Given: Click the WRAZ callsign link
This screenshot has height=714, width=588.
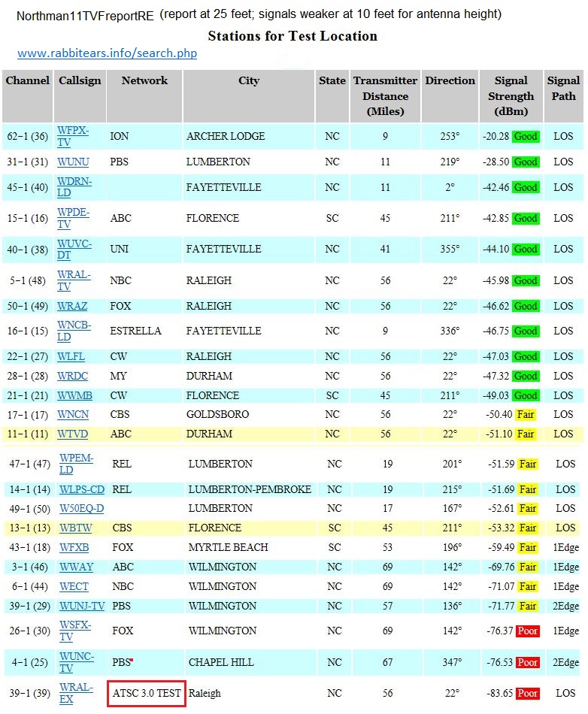Looking at the screenshot, I should (72, 306).
